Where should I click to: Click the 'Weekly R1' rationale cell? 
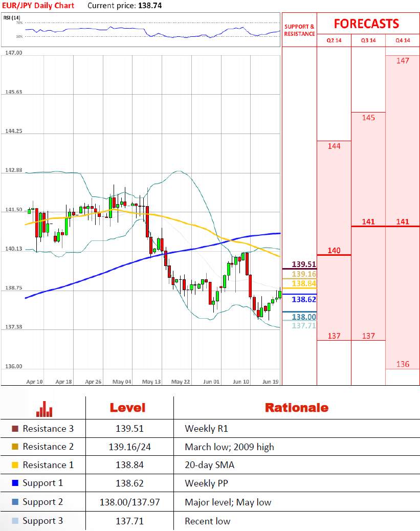point(207,429)
